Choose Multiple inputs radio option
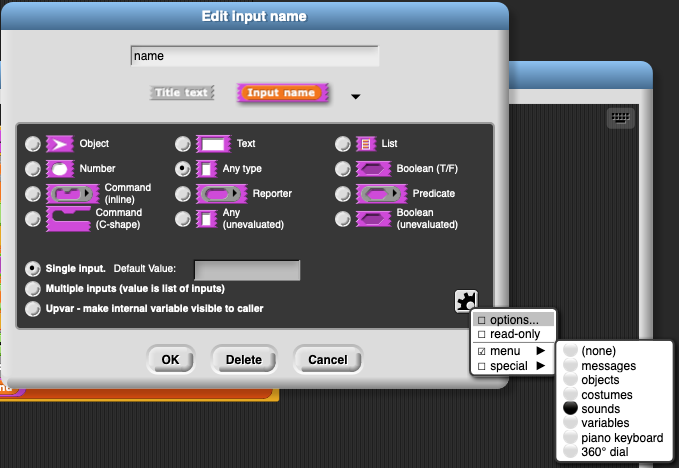Viewport: 679px width, 468px height. pos(32,288)
